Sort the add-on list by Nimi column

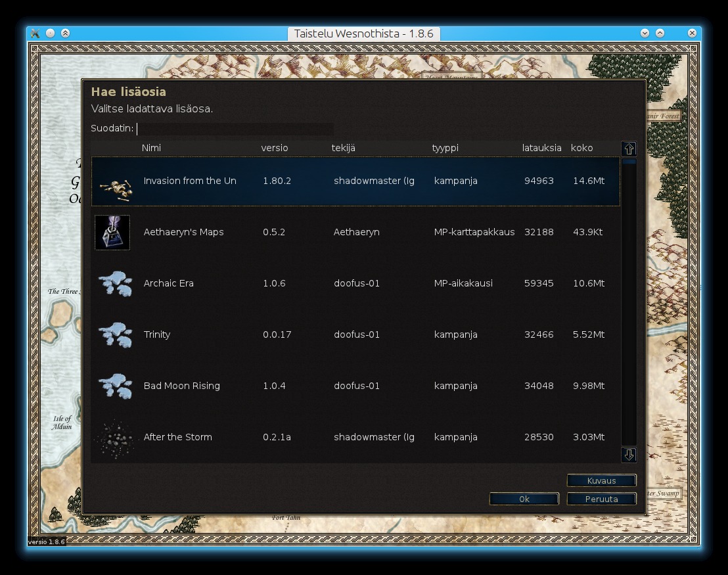(x=151, y=148)
